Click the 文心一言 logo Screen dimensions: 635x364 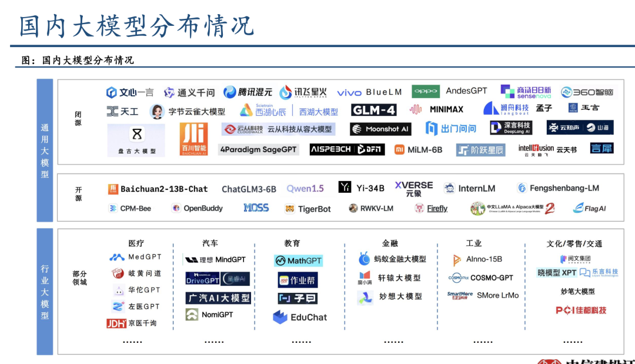(x=130, y=92)
